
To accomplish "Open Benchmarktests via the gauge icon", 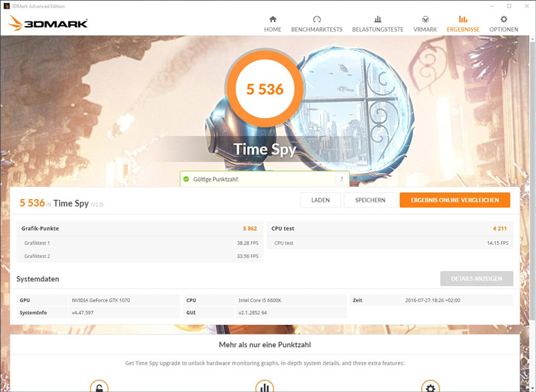I will tap(317, 19).
